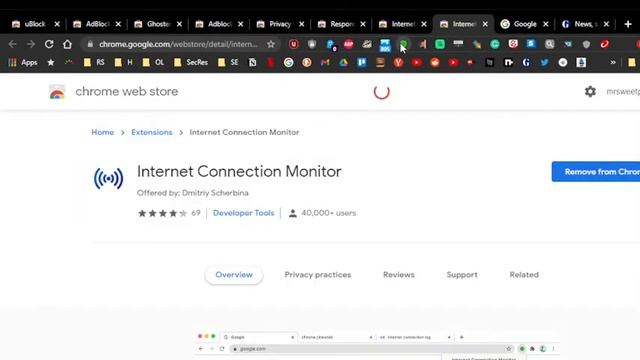Open the Apps bookmarks shortcut

[23, 62]
